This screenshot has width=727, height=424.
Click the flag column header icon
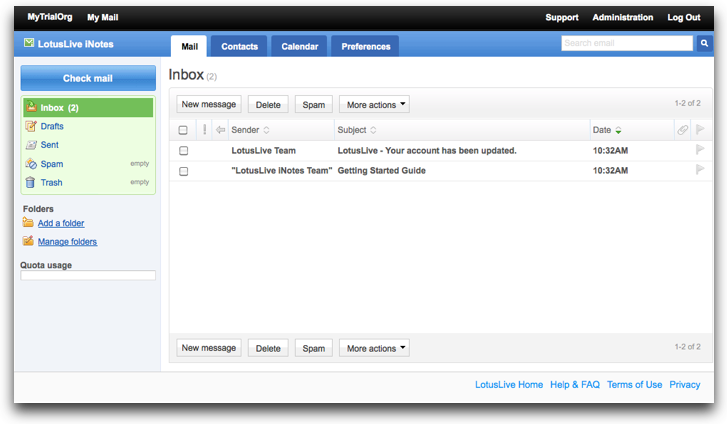[700, 129]
